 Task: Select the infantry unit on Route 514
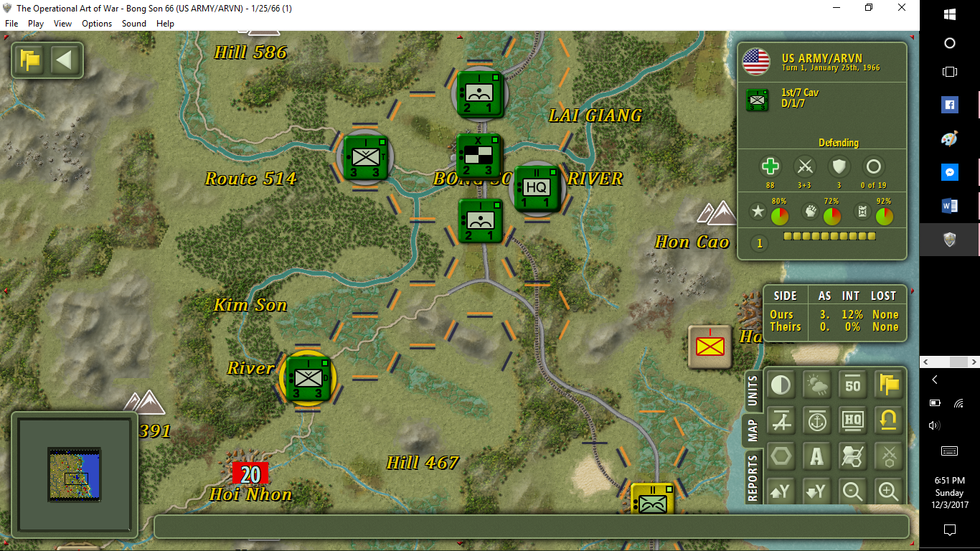366,158
